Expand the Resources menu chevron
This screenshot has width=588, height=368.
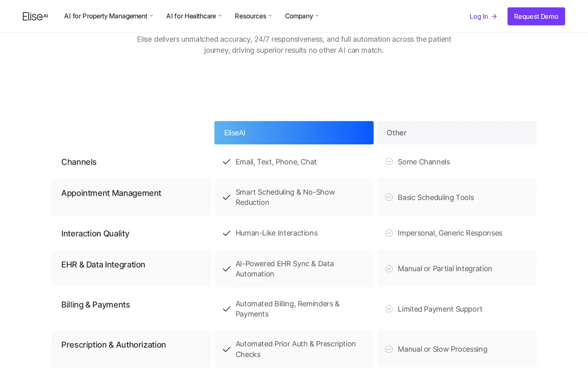coord(270,16)
